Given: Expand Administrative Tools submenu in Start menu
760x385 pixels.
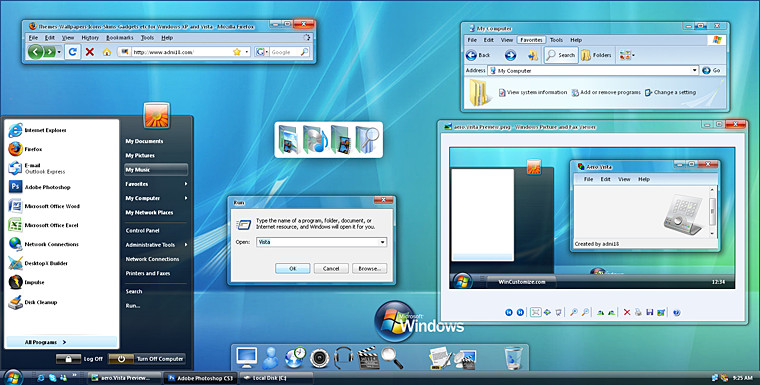Looking at the screenshot, I should tap(156, 245).
